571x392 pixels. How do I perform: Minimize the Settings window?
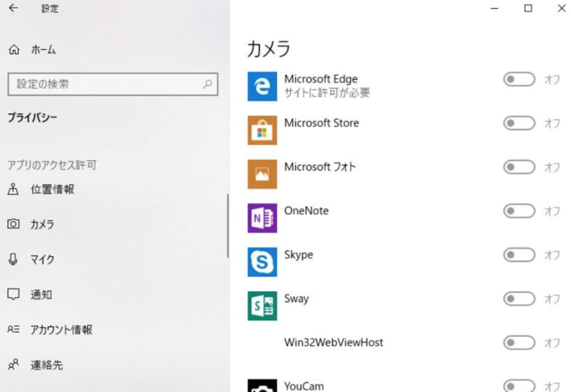pyautogui.click(x=494, y=8)
